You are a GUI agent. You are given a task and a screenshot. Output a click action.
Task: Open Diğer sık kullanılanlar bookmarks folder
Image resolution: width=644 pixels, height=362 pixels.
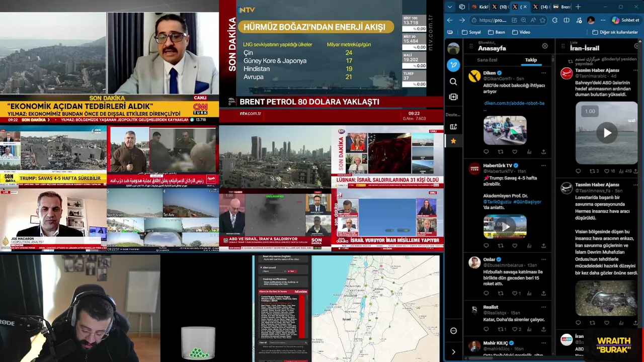click(615, 32)
